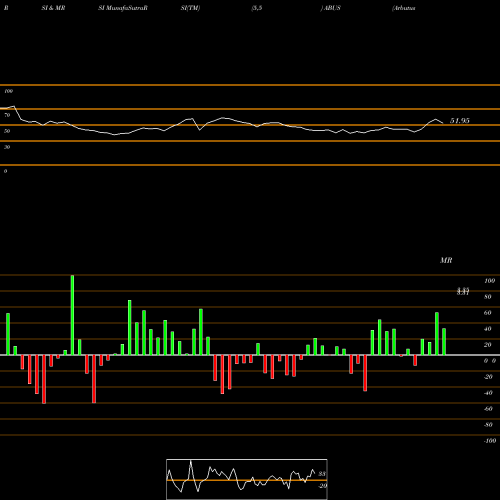This screenshot has width=500, height=500.
Task: Click the 'SI & MR' header text
Action: 53,8
